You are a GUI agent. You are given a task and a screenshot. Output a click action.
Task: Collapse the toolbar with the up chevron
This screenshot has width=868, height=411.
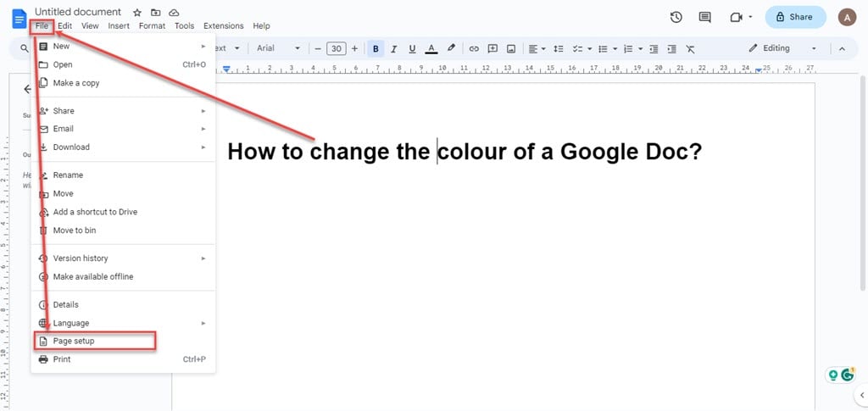[x=842, y=48]
